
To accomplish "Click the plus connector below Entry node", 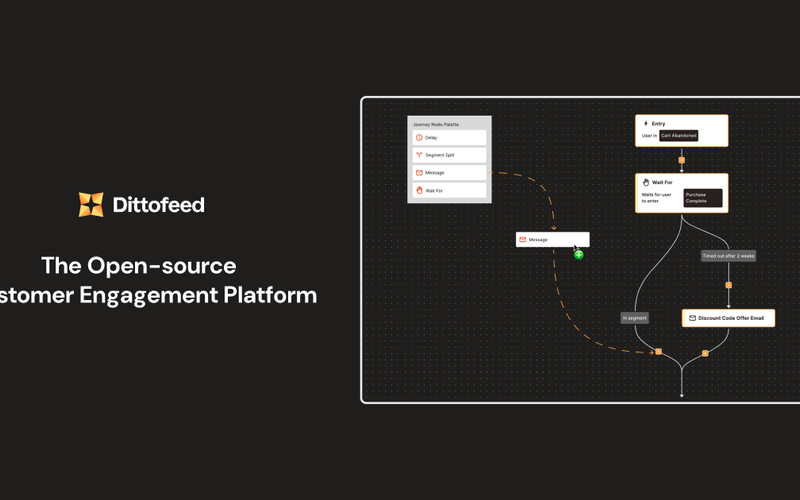I will pyautogui.click(x=682, y=160).
